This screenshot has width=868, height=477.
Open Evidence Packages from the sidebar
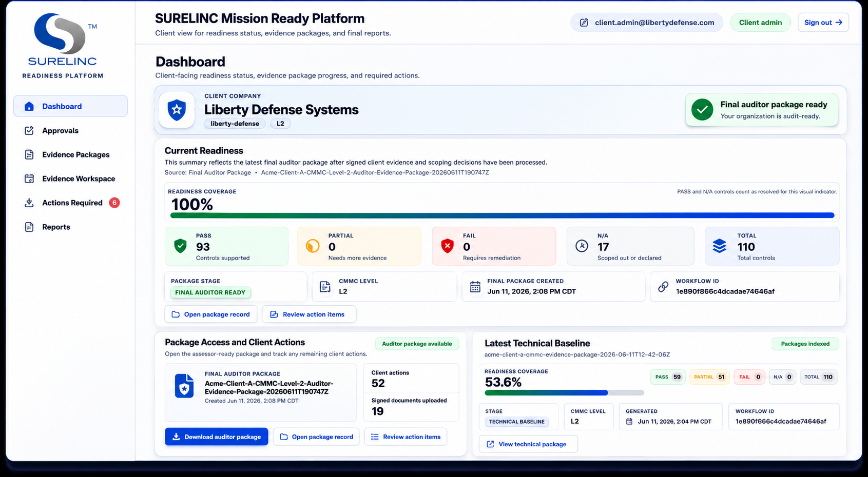70,154
